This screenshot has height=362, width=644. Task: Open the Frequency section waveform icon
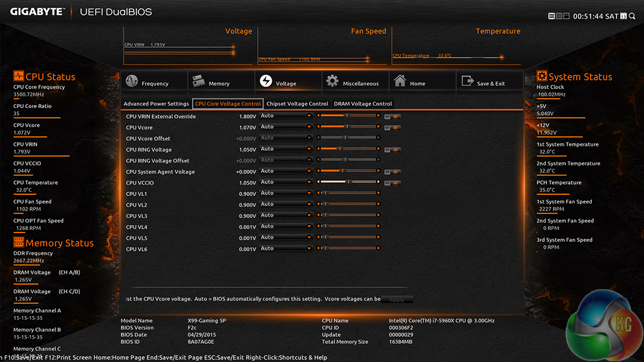132,82
